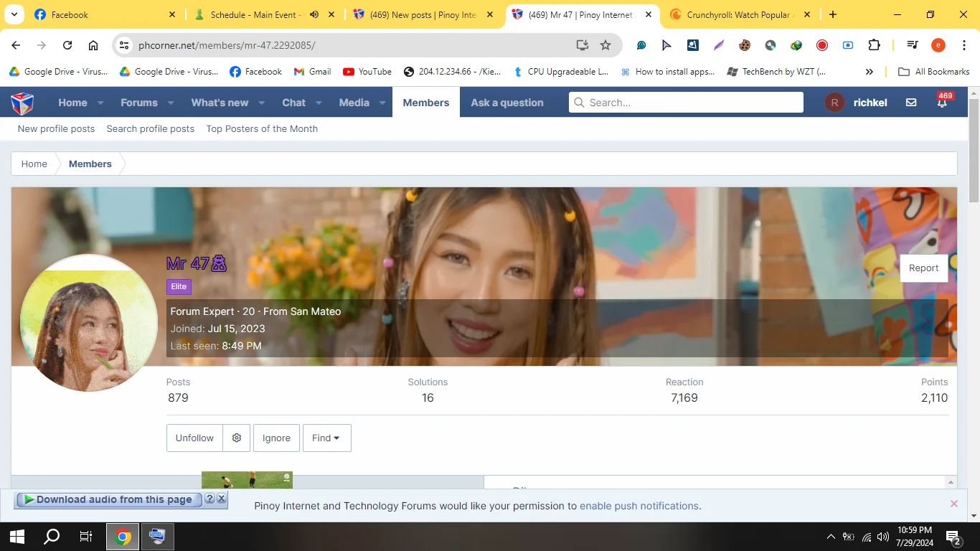
Task: Open the Forums nav item
Action: (139, 103)
